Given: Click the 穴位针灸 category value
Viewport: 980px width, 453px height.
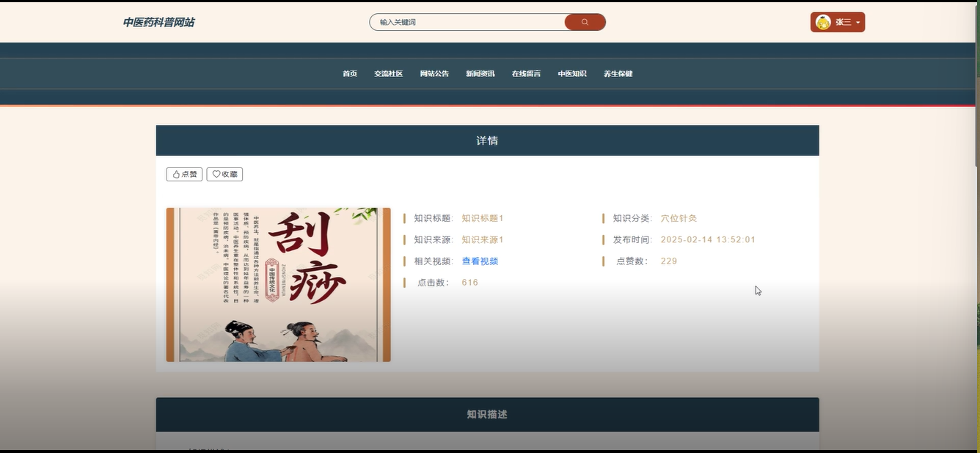Looking at the screenshot, I should tap(679, 218).
